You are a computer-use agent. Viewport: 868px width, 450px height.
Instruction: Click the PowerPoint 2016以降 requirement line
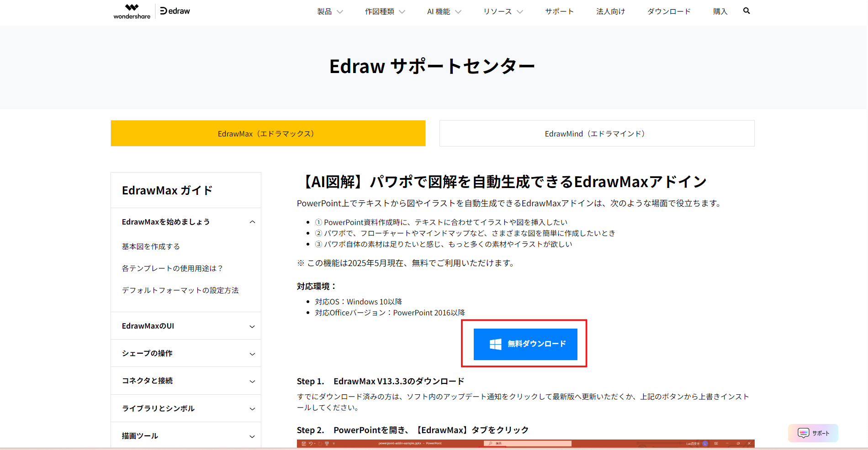click(x=390, y=313)
